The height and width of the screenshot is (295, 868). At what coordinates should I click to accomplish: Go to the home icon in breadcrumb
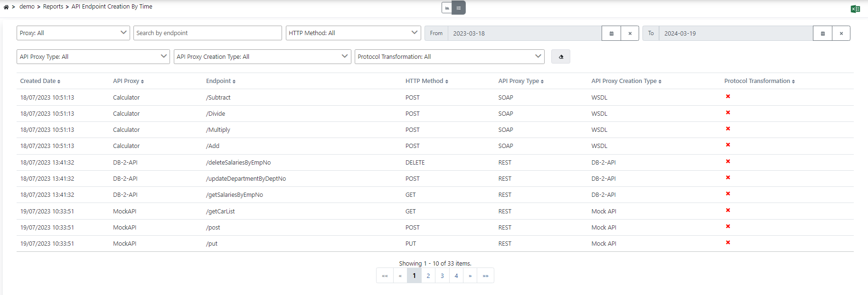[x=6, y=7]
